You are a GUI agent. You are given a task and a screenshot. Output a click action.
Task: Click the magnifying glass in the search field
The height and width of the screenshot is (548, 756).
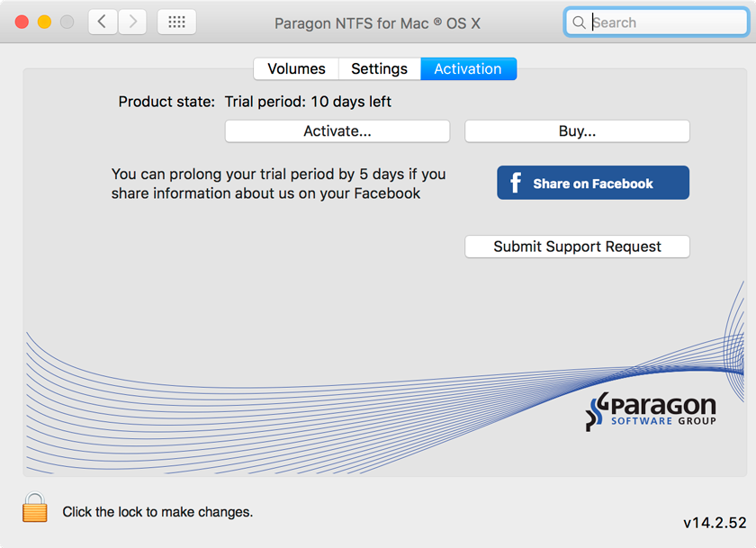pyautogui.click(x=580, y=22)
